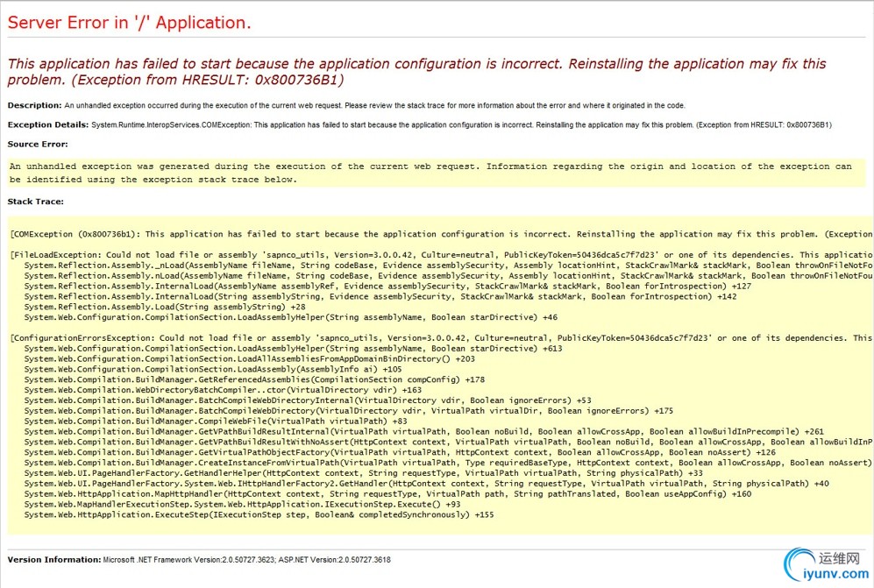Viewport: 874px width, 588px height.
Task: Click the Version Information: label
Action: [54, 560]
